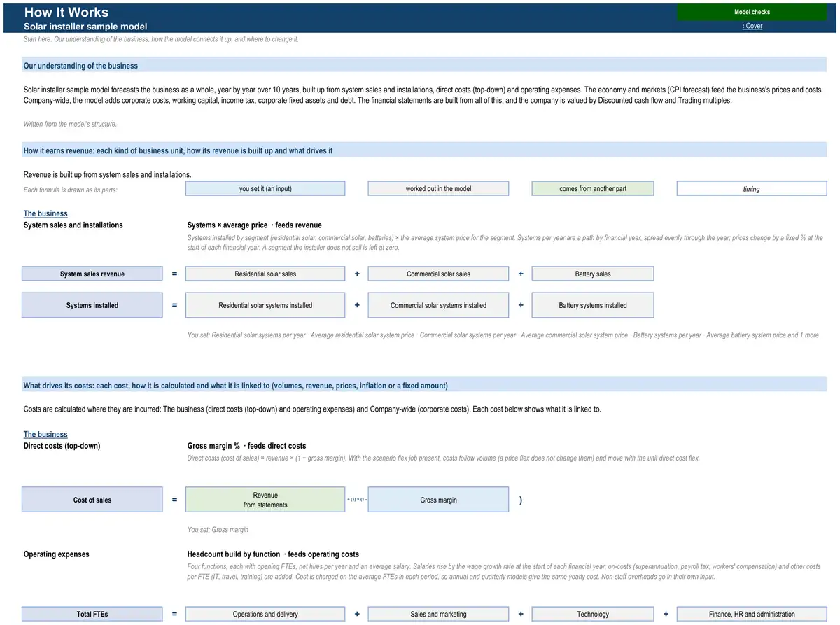840x625 pixels.
Task: Select the 'What drives its costs' section header
Action: pyautogui.click(x=424, y=386)
